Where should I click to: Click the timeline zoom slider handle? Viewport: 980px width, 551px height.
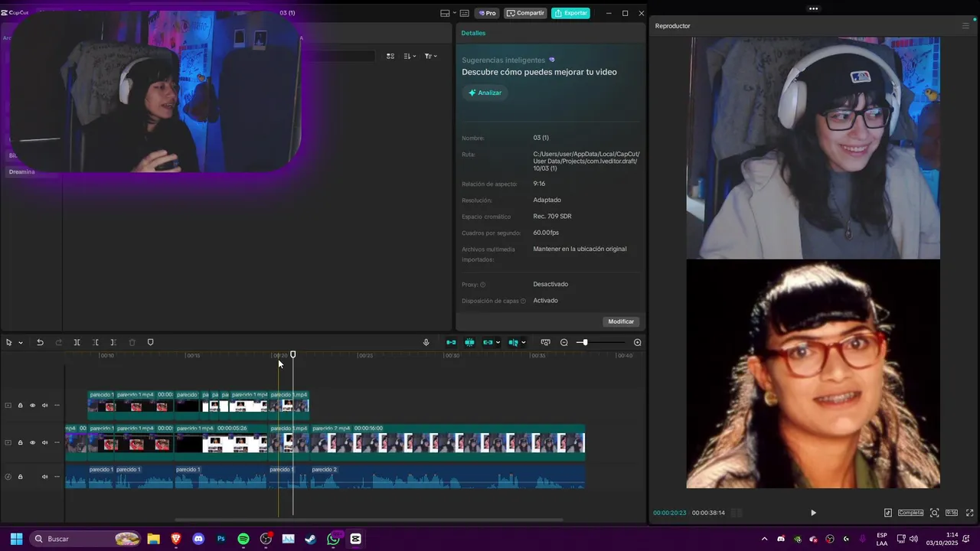[x=584, y=342]
